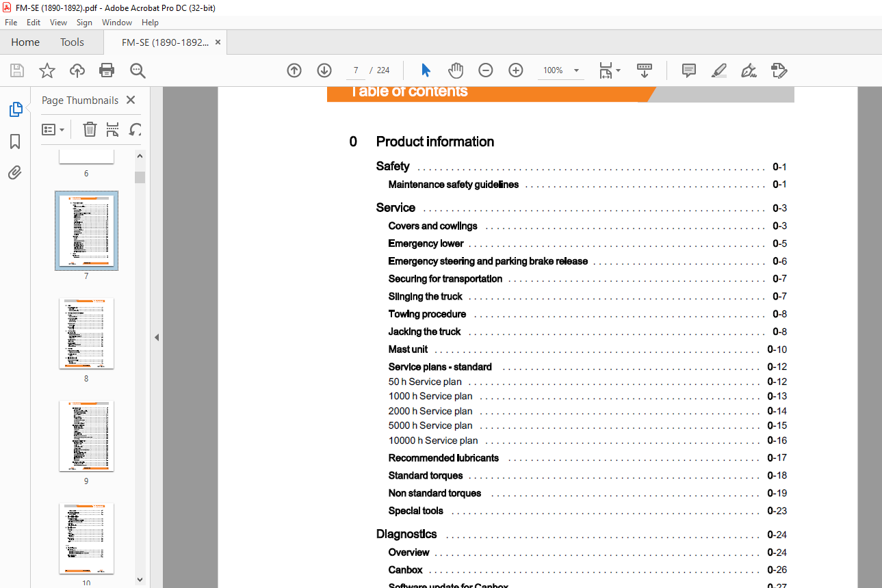Open the Window menu
Viewport: 882px width, 588px height.
pyautogui.click(x=117, y=23)
